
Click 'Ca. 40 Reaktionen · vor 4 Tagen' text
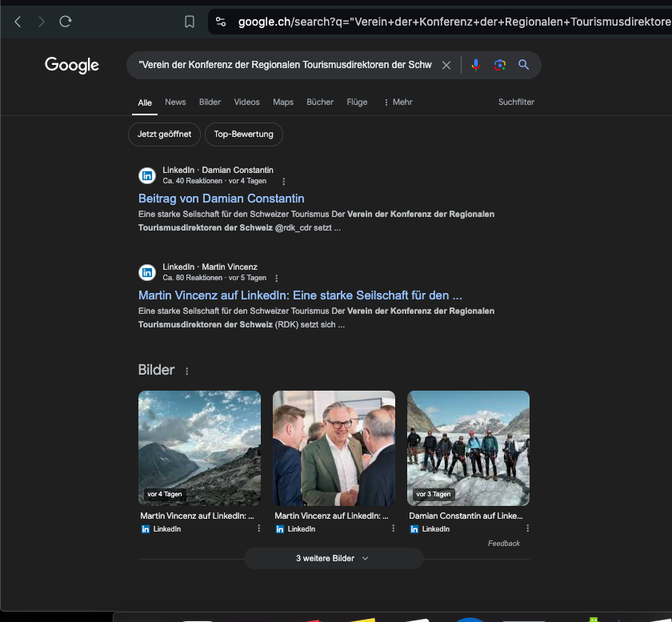click(x=214, y=181)
